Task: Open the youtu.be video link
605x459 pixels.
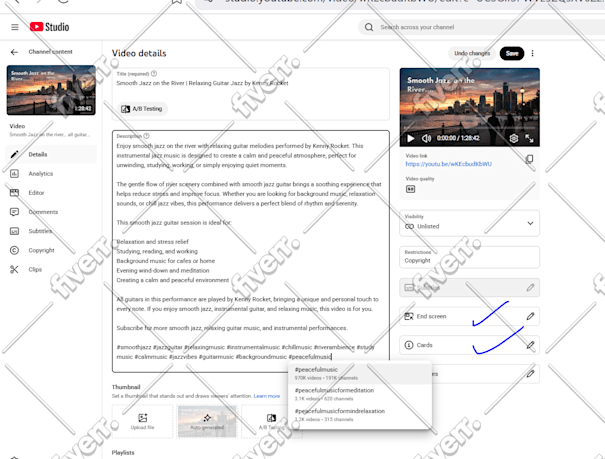Action: (x=448, y=164)
